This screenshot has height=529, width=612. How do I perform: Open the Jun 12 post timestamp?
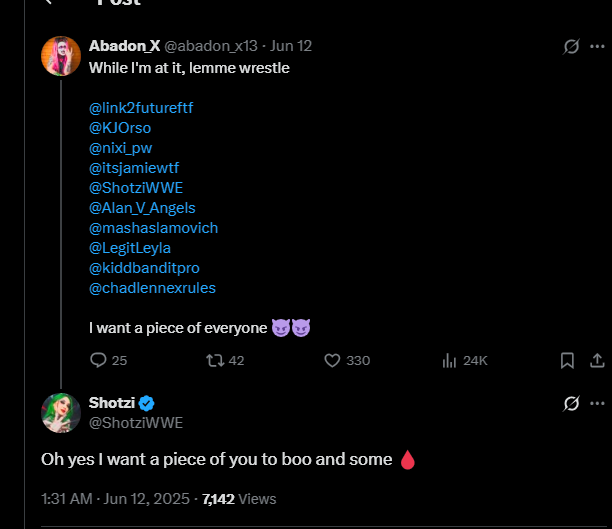click(293, 46)
